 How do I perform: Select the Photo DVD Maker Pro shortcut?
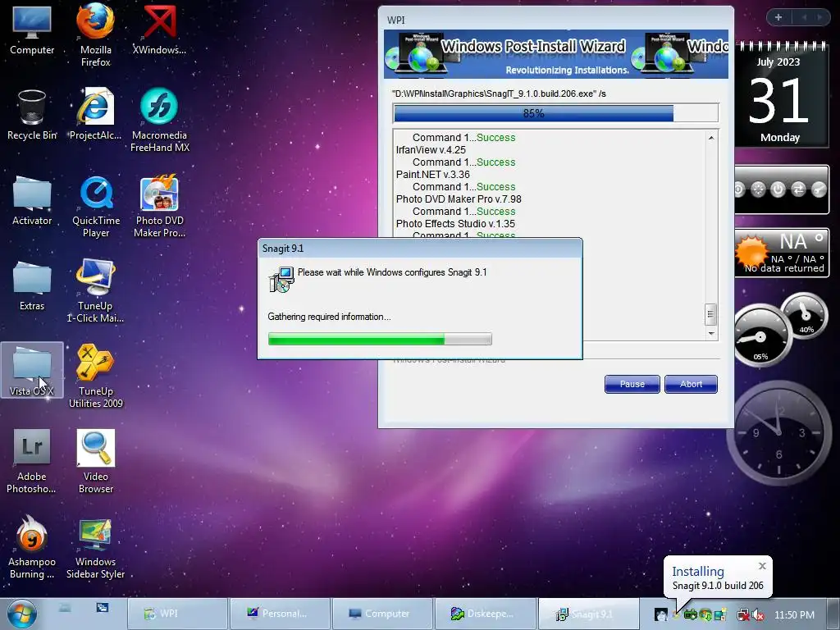pyautogui.click(x=160, y=206)
